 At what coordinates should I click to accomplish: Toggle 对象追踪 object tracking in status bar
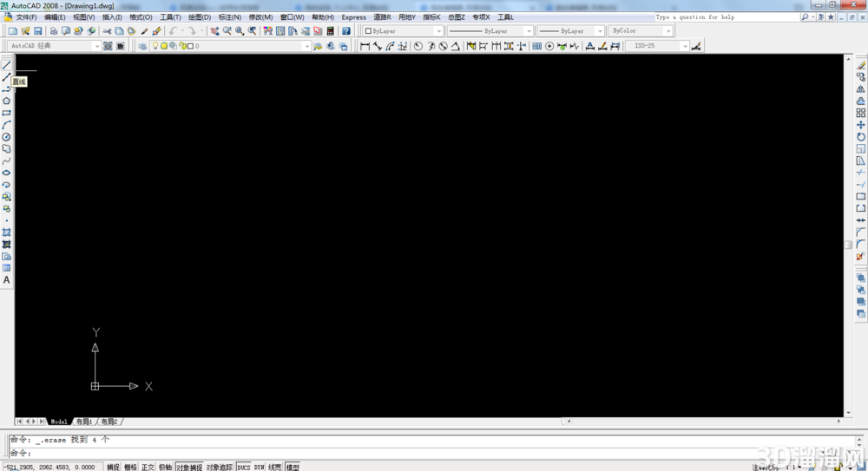(220, 468)
